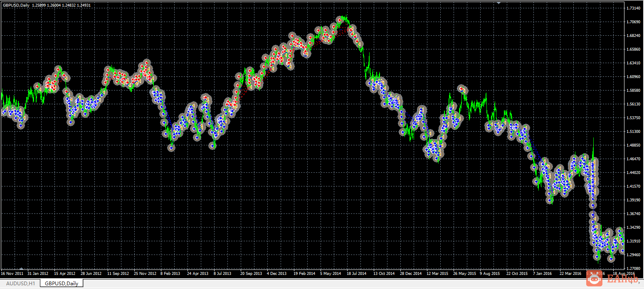The image size is (644, 289).
Task: Click the 11 Sep 2012 date label
Action: [118, 274]
